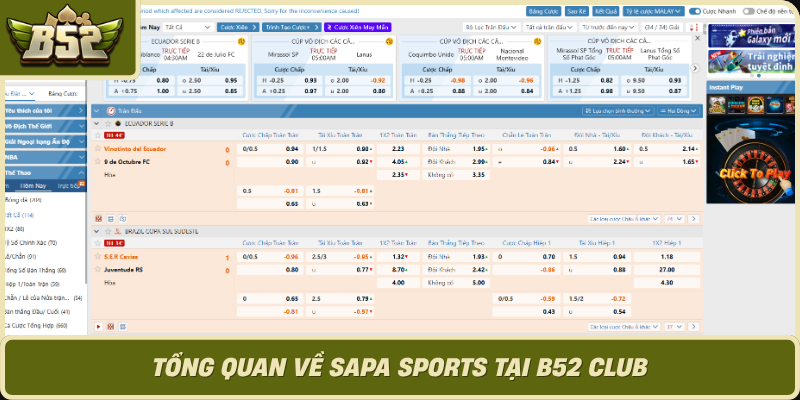This screenshot has width=800, height=400.
Task: Toggle the Chế độ nền tối switch
Action: (x=748, y=11)
